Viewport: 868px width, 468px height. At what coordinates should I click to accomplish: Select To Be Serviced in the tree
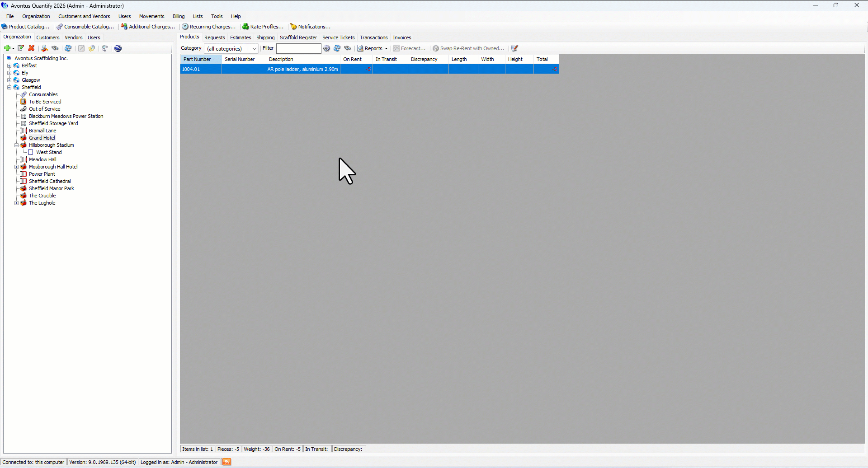tap(45, 102)
